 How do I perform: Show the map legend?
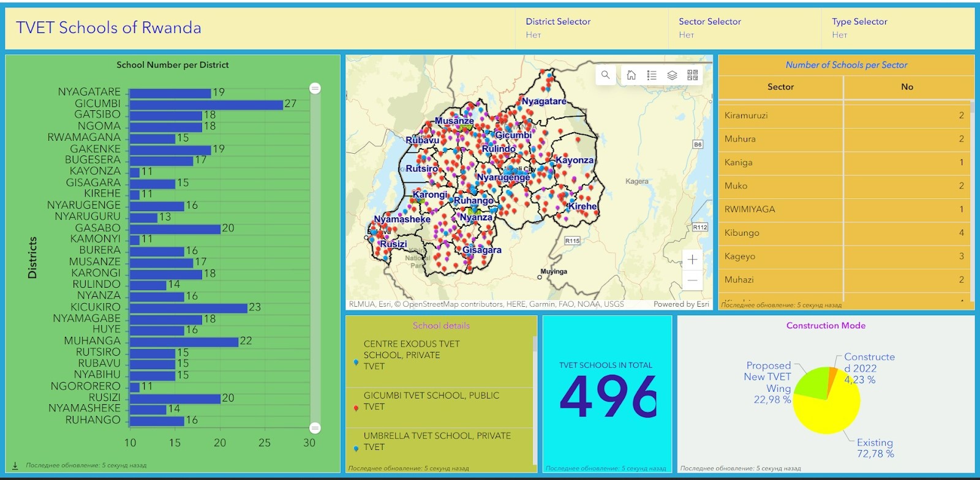652,75
